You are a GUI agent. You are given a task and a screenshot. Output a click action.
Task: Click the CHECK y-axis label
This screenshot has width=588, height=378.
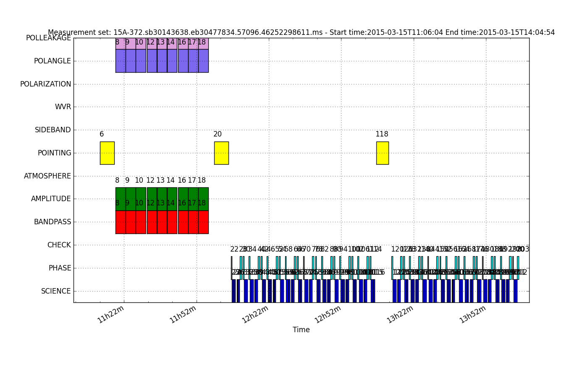click(x=59, y=245)
